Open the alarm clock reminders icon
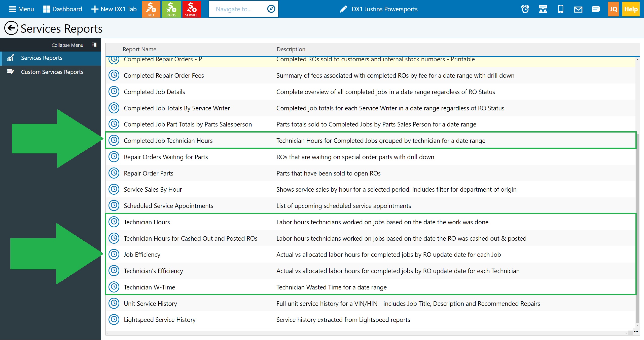 [525, 9]
